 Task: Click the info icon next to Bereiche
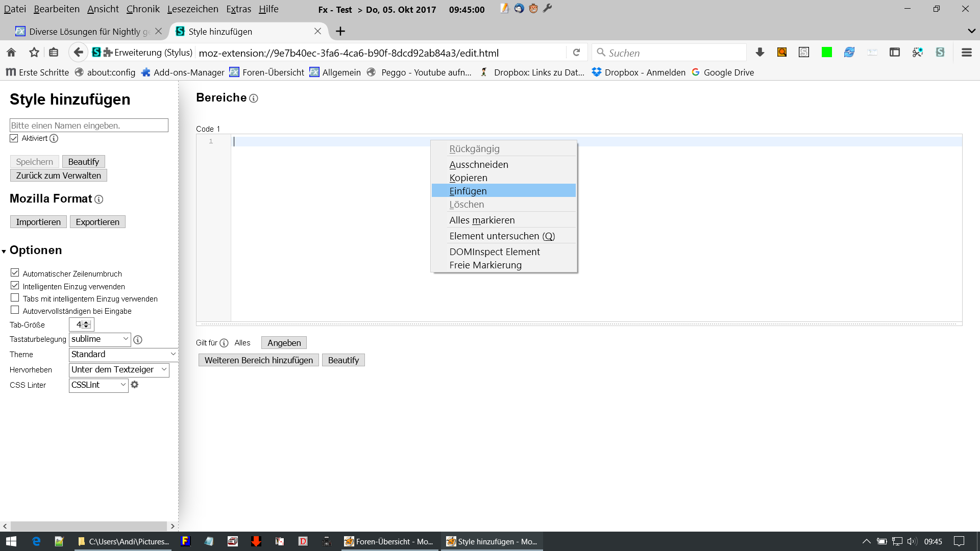254,98
